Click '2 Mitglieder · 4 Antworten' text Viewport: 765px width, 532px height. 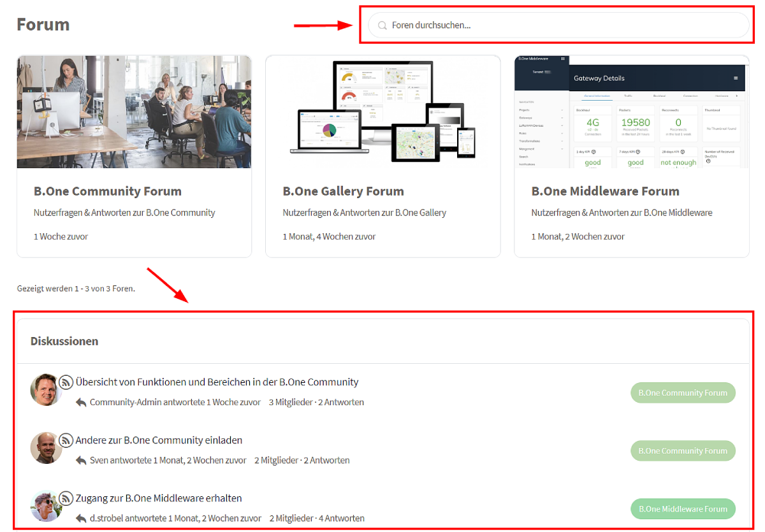(x=317, y=519)
